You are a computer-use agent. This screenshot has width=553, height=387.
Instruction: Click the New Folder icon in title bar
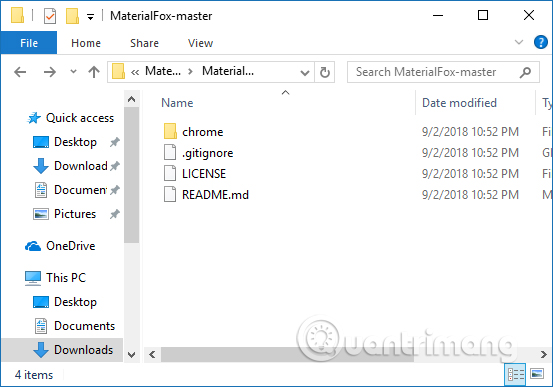pyautogui.click(x=72, y=16)
